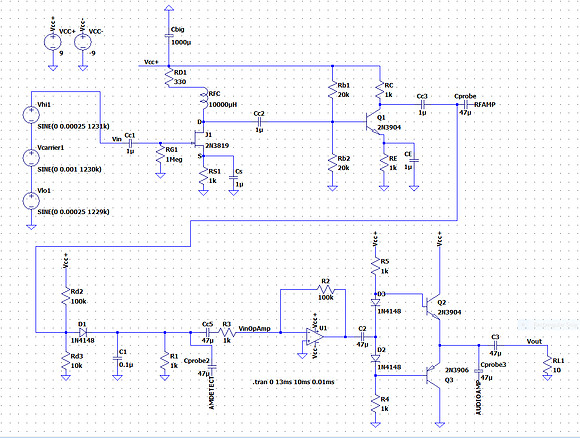Select capacitor C3 47µ
This screenshot has height=438, width=580.
click(496, 345)
